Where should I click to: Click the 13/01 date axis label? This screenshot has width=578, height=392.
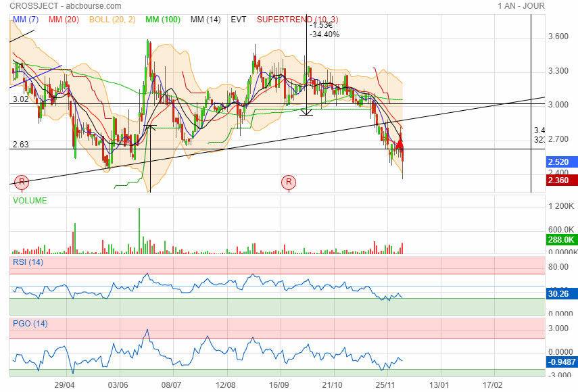[x=439, y=385]
